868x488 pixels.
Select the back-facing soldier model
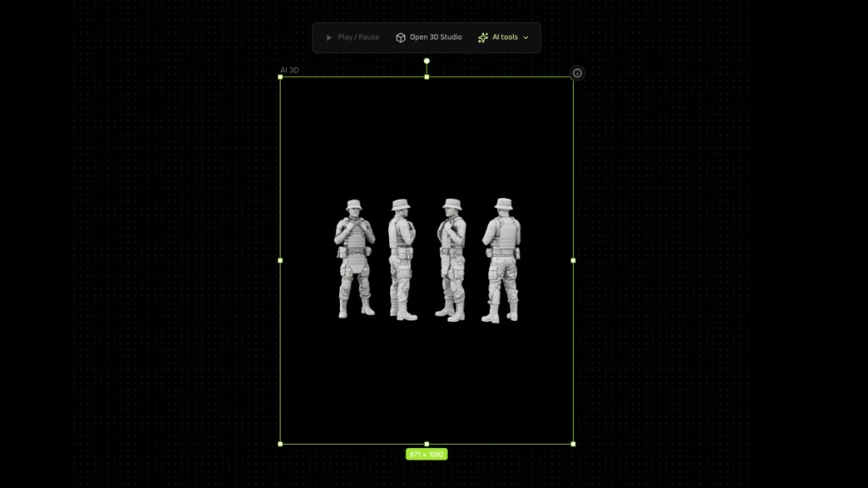(502, 260)
